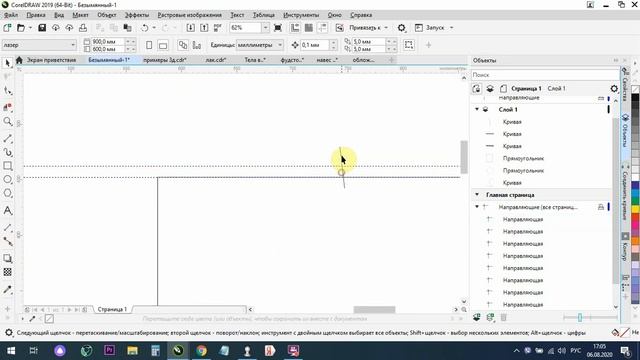The height and width of the screenshot is (360, 640).
Task: Switch to Экран приветствия tab
Action: click(x=51, y=60)
